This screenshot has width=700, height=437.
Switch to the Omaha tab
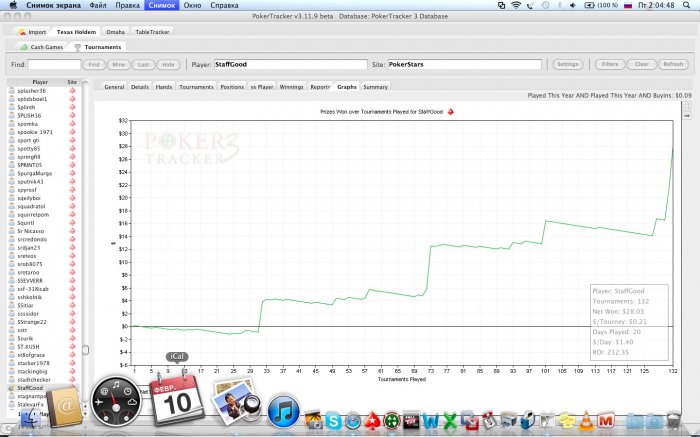point(115,32)
